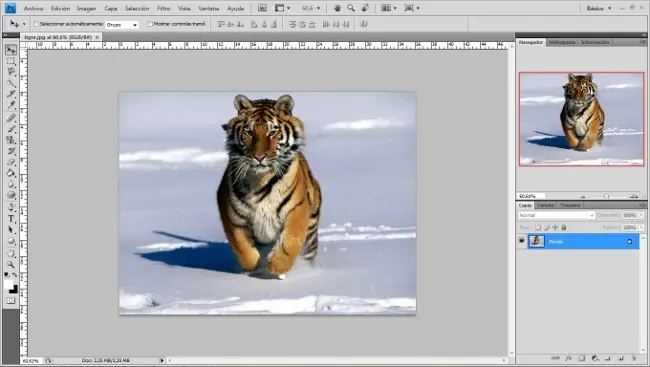Click the link layers icon
The height and width of the screenshot is (367, 650).
(555, 358)
